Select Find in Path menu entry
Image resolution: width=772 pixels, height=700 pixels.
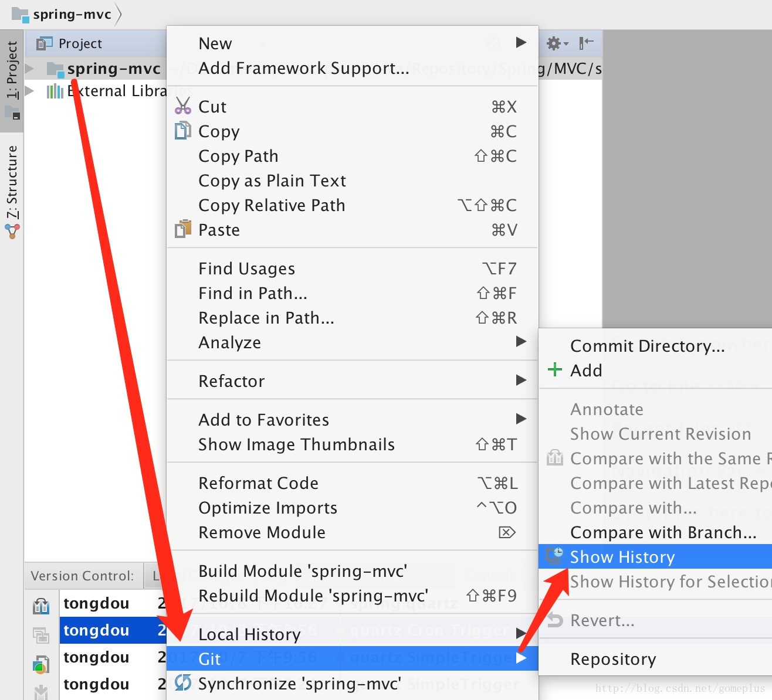click(253, 293)
